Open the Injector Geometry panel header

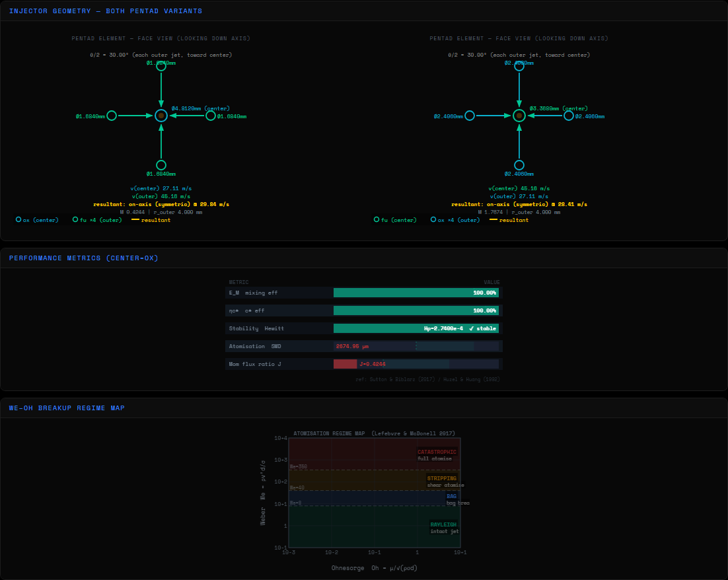pos(364,11)
